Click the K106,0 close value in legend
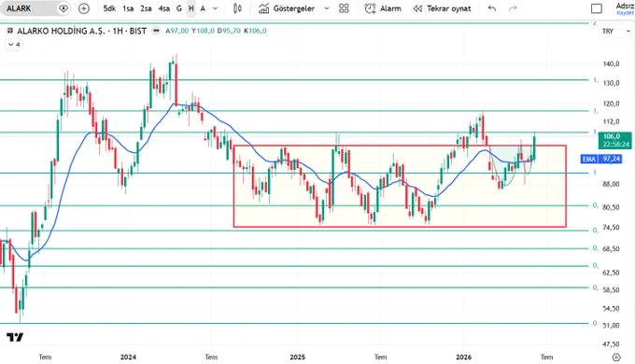Screen dimensions: 635x364 click(255, 31)
